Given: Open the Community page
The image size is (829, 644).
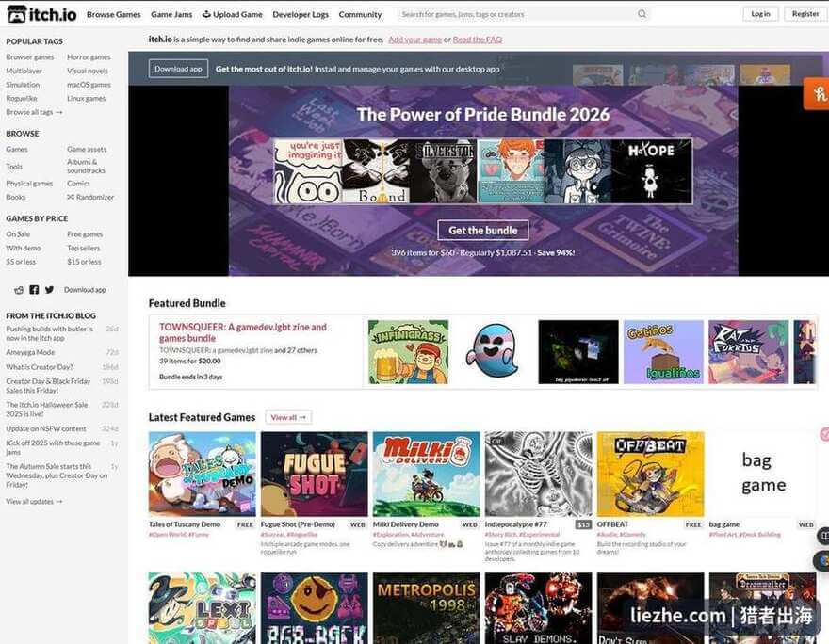Looking at the screenshot, I should tap(360, 14).
